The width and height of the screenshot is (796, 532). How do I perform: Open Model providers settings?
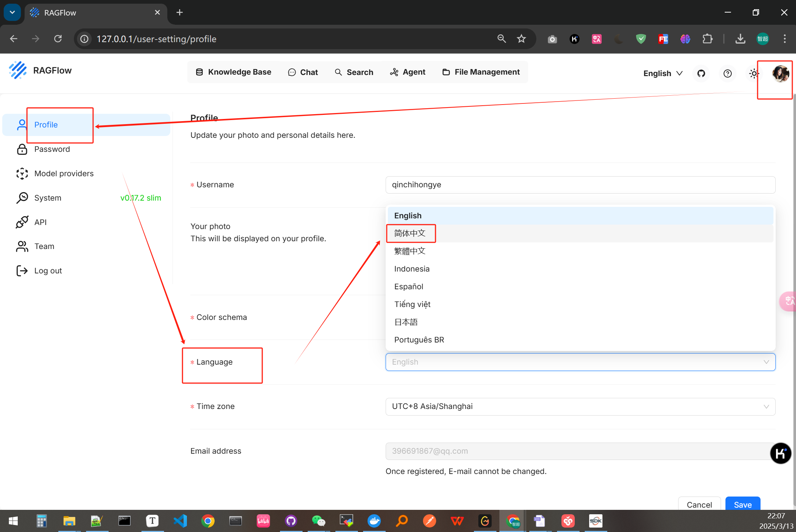point(64,174)
